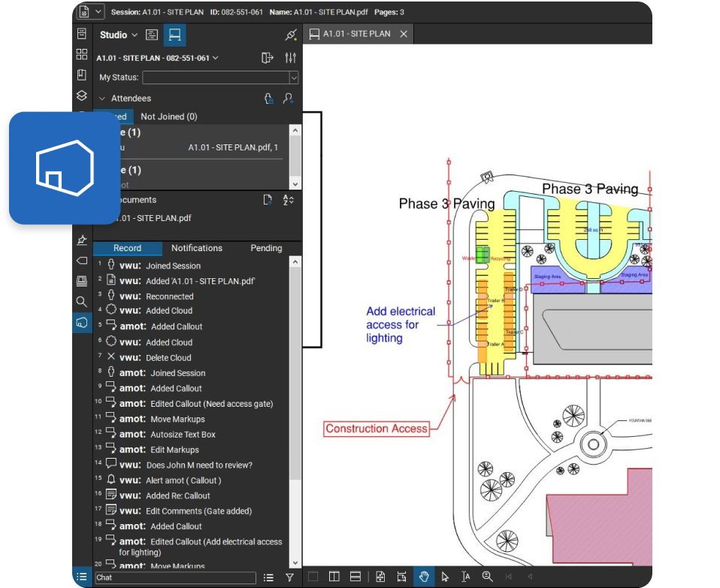Click record entry 'amot: Joined Session'
This screenshot has height=588, width=720.
click(x=162, y=373)
